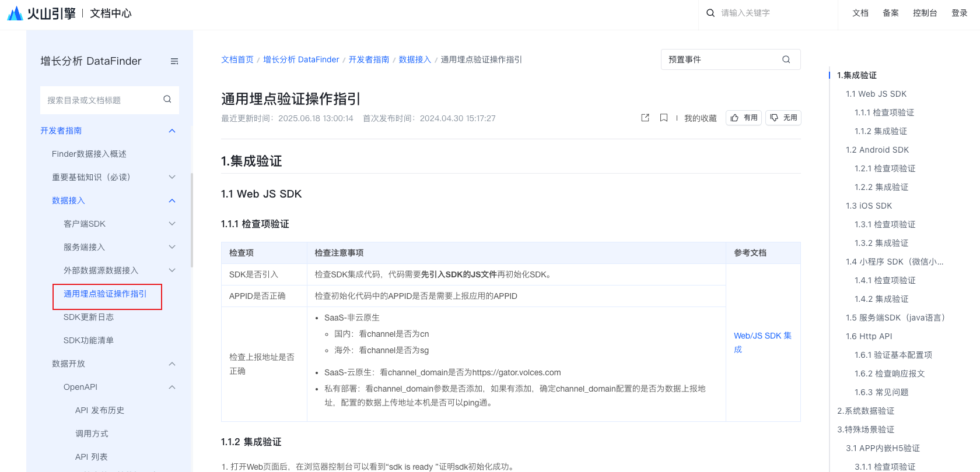Screen dimensions: 980x472
Task: Jump to 1.2.1 检查项验证 in outline
Action: (x=885, y=168)
